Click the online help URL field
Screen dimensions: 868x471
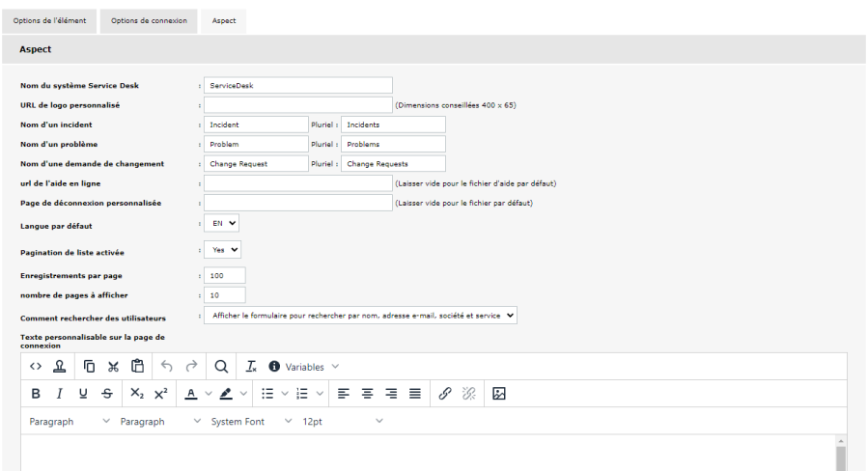[x=297, y=183]
